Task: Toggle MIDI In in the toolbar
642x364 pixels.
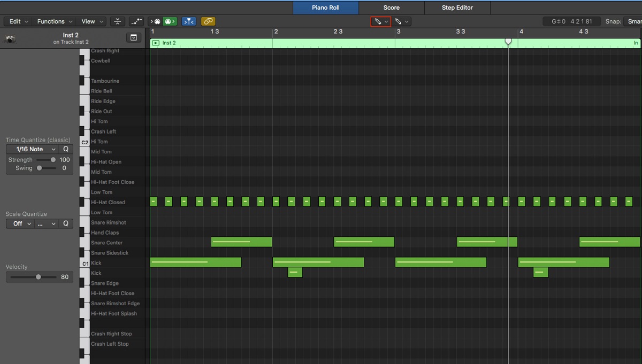Action: (x=155, y=21)
